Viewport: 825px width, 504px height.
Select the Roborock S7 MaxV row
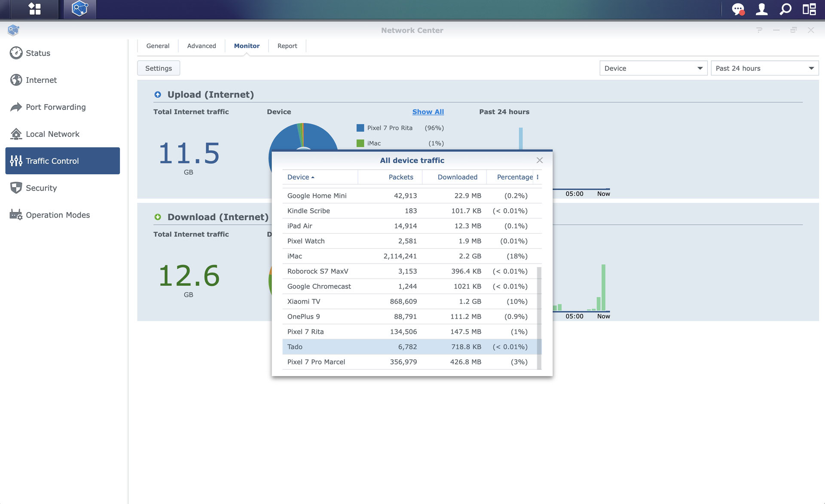(409, 271)
